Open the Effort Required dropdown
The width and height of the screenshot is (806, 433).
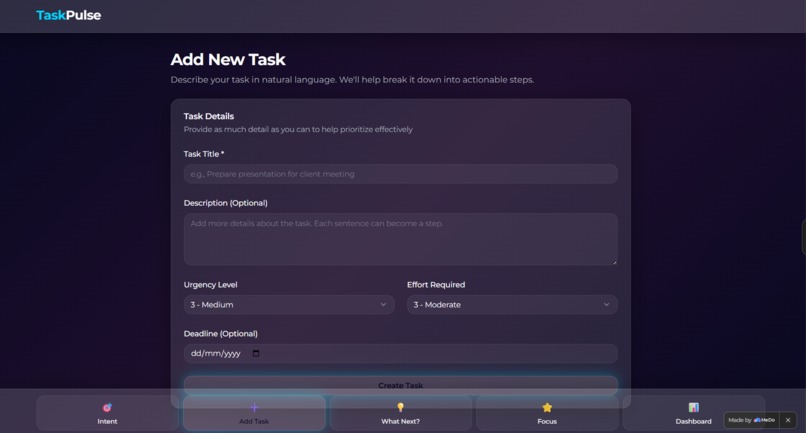pyautogui.click(x=512, y=304)
